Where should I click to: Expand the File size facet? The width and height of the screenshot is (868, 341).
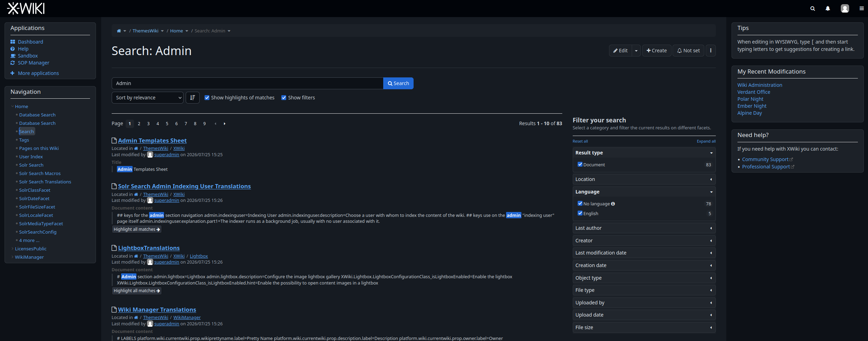point(644,327)
